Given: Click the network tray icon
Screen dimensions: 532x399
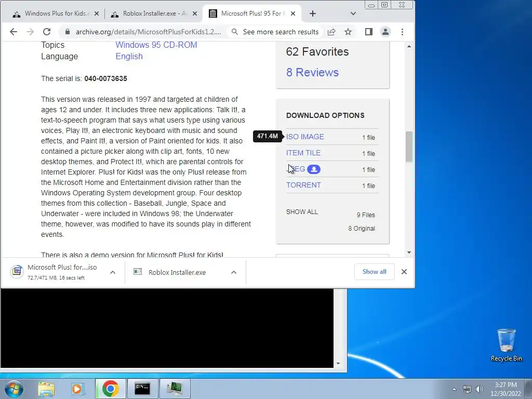Looking at the screenshot, I should [467, 389].
